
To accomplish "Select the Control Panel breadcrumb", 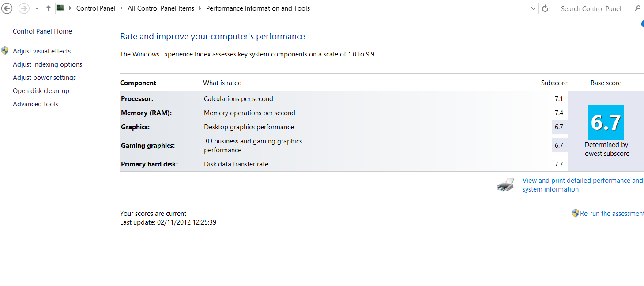I will tap(96, 8).
